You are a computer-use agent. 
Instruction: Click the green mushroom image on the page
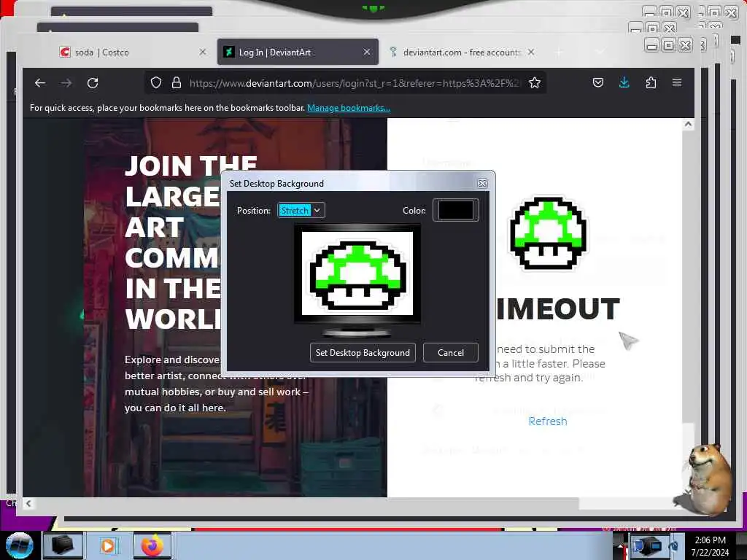(x=548, y=233)
